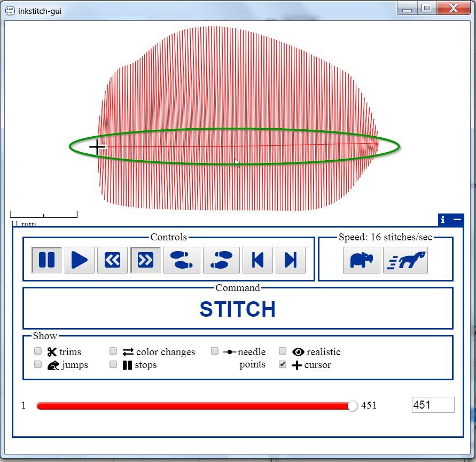The image size is (476, 462).
Task: Click the crosshair cursor on the stitch preview
Action: (97, 147)
